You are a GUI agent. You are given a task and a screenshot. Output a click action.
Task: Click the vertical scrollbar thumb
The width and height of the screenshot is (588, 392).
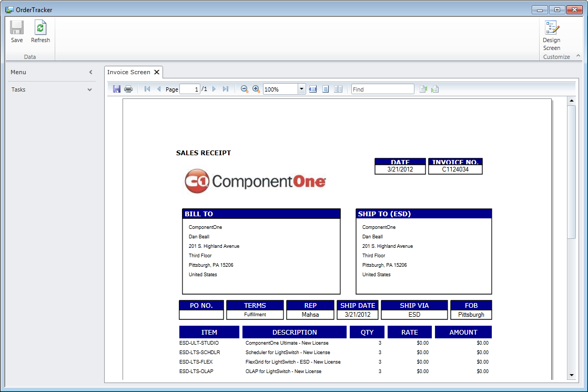tap(572, 172)
